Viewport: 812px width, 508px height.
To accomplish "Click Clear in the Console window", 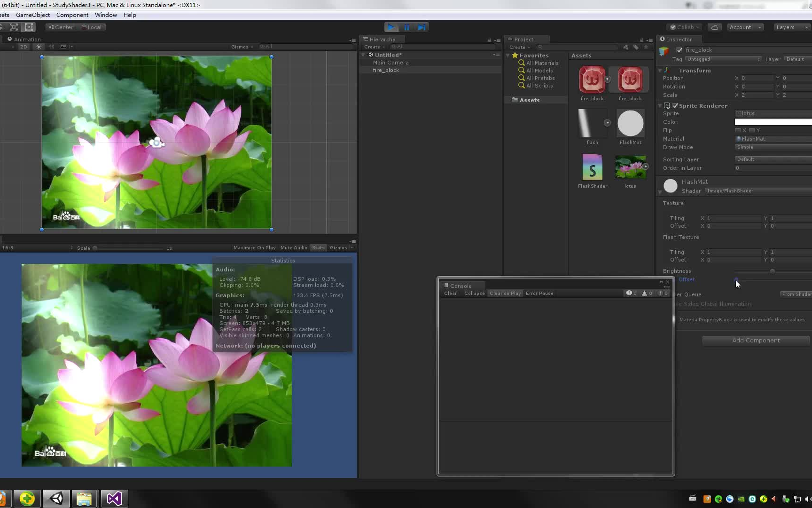I will click(x=450, y=293).
